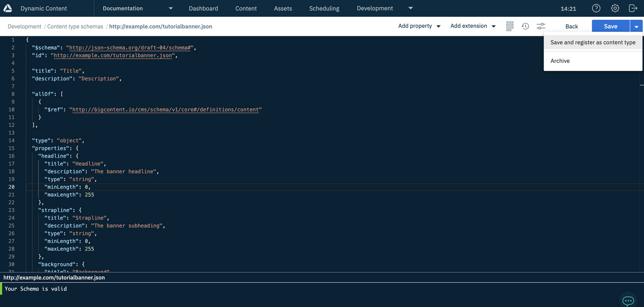Open the chat support bubble icon
Viewport: 644px width, 307px height.
(628, 301)
